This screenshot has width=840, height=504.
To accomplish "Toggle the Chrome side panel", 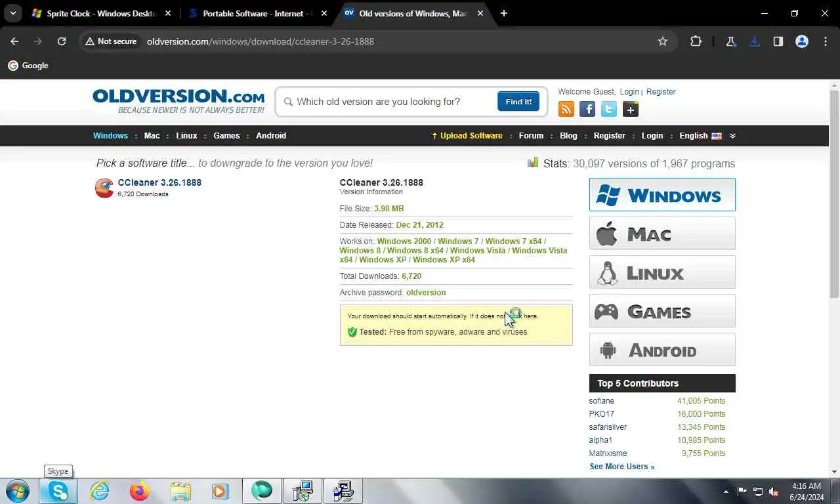I will (x=778, y=41).
